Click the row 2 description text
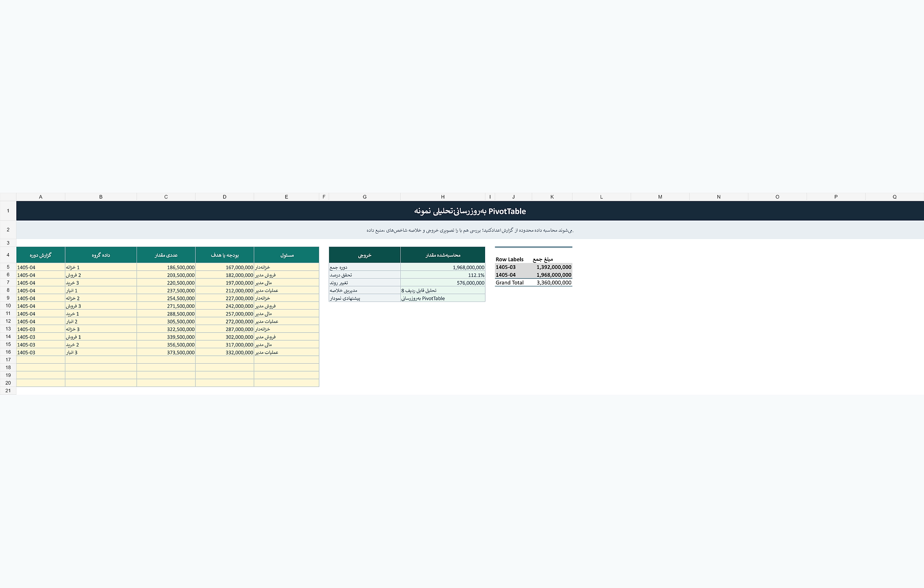The width and height of the screenshot is (924, 588). tap(470, 230)
